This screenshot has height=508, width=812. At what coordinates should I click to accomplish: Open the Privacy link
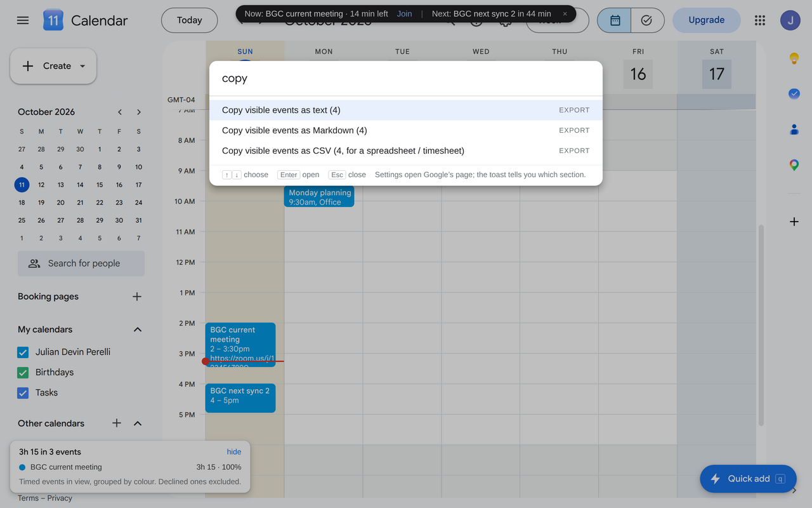(x=60, y=498)
